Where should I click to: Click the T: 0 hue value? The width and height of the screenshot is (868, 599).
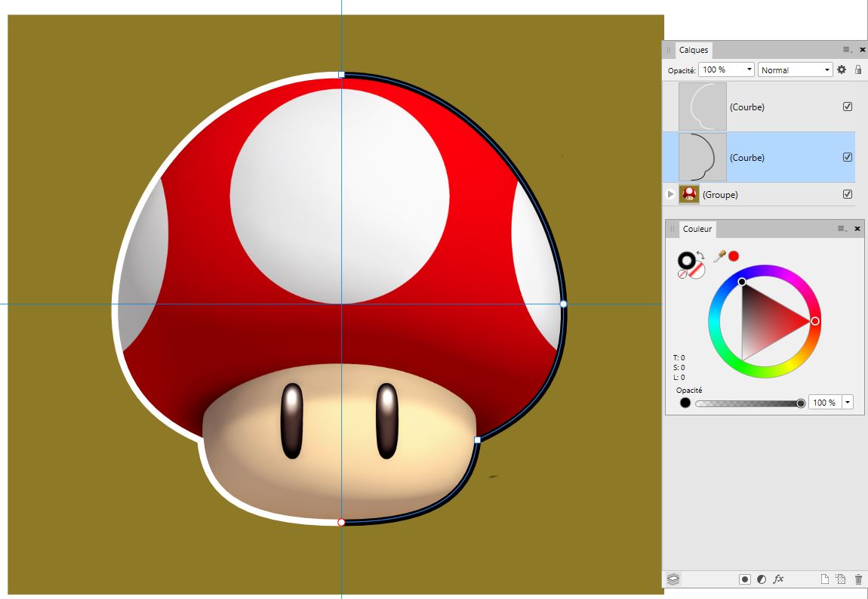point(679,358)
